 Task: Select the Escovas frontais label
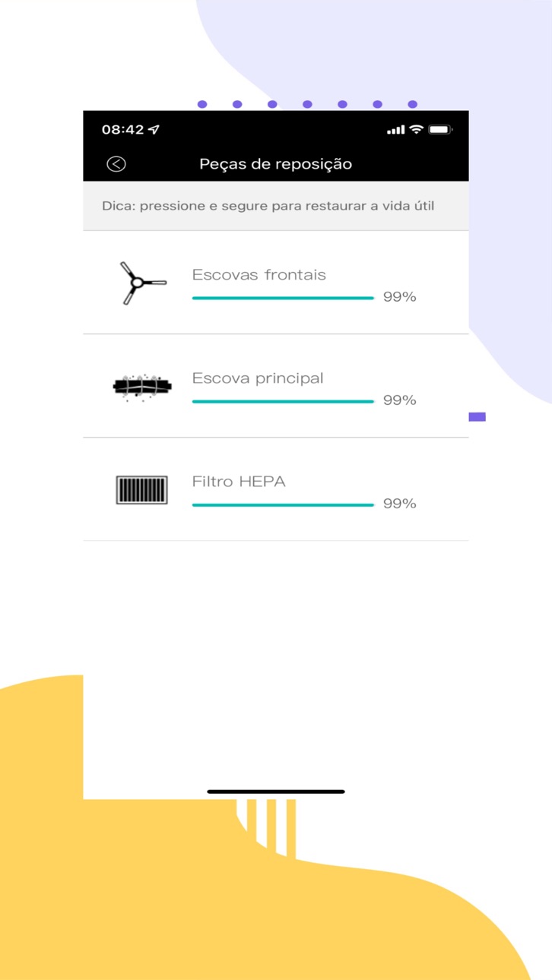(259, 275)
